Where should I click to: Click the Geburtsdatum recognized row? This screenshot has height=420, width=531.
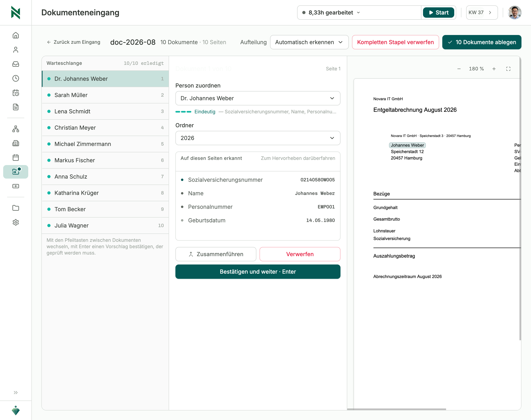coord(258,221)
